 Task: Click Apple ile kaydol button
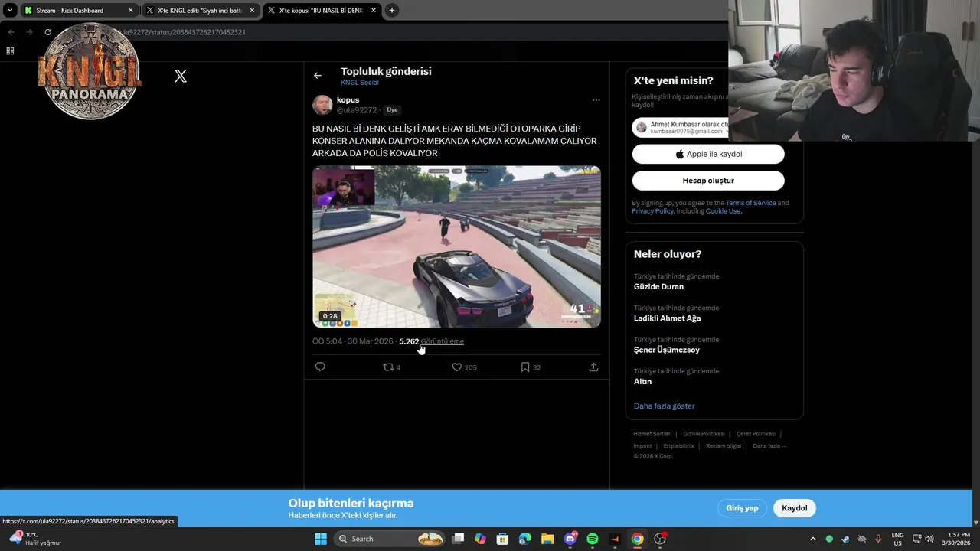click(x=708, y=154)
